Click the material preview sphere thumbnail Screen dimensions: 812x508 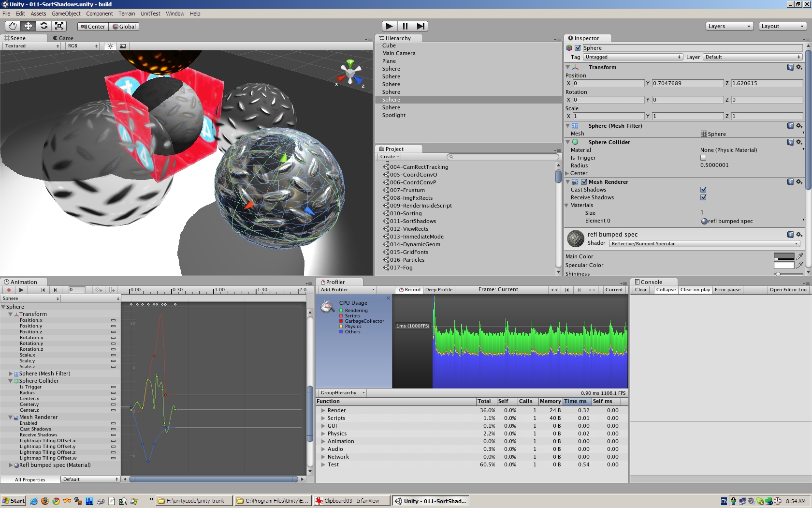point(575,239)
